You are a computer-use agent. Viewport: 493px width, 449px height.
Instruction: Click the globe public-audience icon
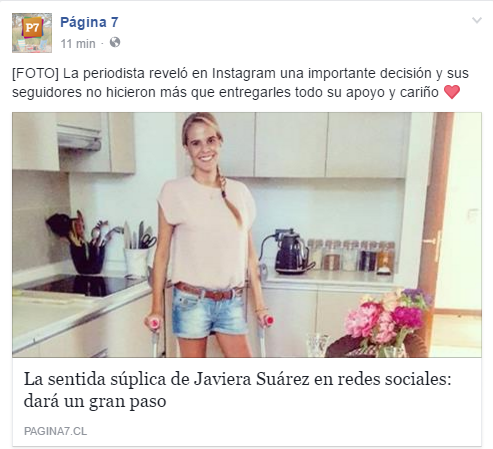click(x=115, y=43)
